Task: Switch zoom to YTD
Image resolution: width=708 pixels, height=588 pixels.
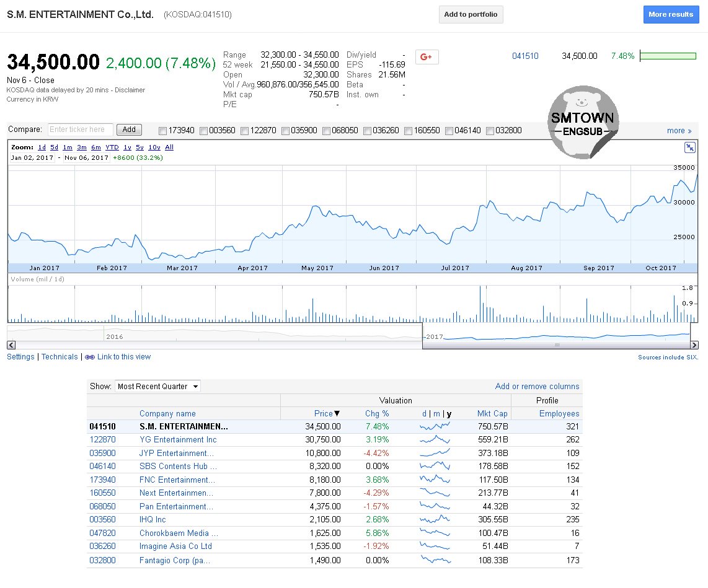Action: [x=112, y=147]
